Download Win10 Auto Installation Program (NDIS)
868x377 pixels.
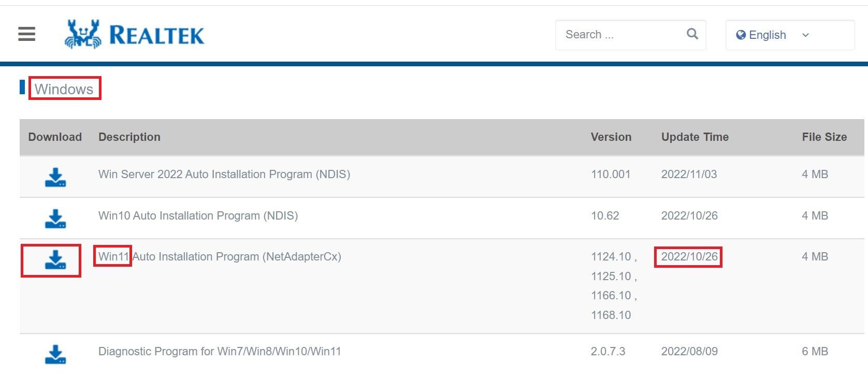pyautogui.click(x=55, y=218)
